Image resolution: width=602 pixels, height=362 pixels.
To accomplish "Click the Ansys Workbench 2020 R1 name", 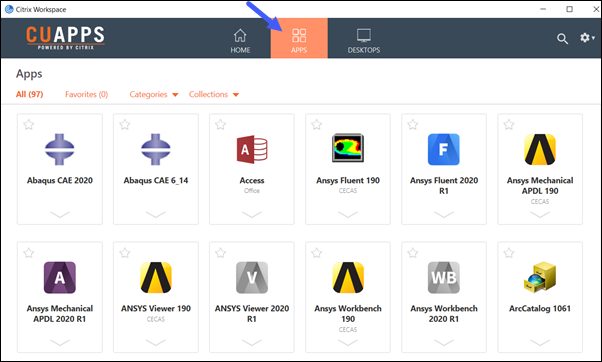I will point(444,314).
